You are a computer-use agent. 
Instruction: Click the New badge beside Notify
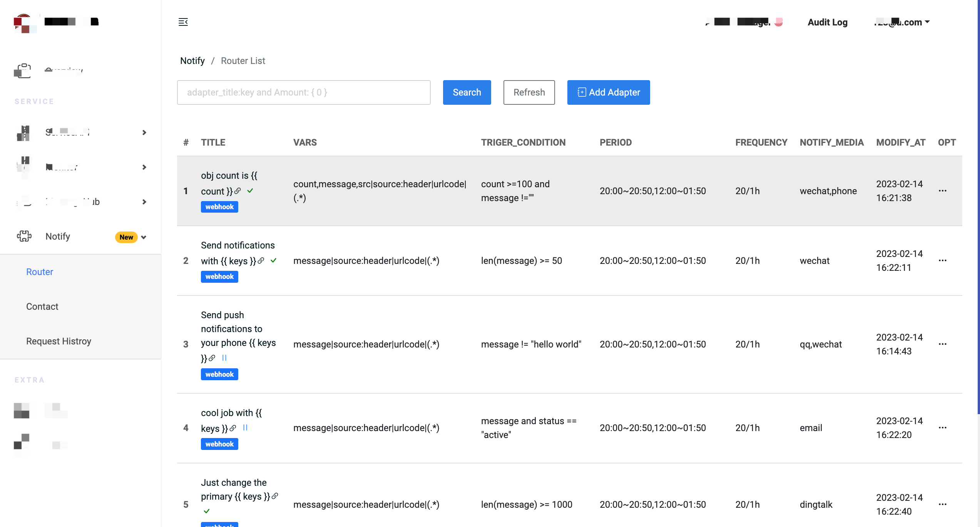click(126, 237)
